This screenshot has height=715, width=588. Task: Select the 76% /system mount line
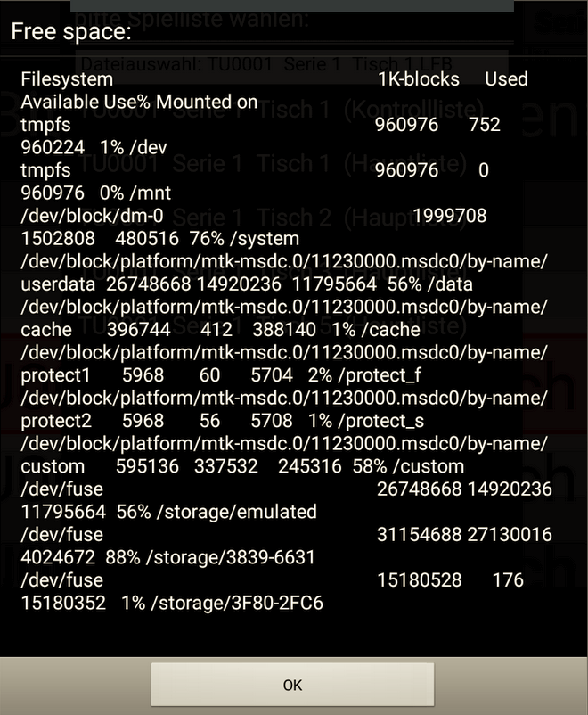pos(160,239)
